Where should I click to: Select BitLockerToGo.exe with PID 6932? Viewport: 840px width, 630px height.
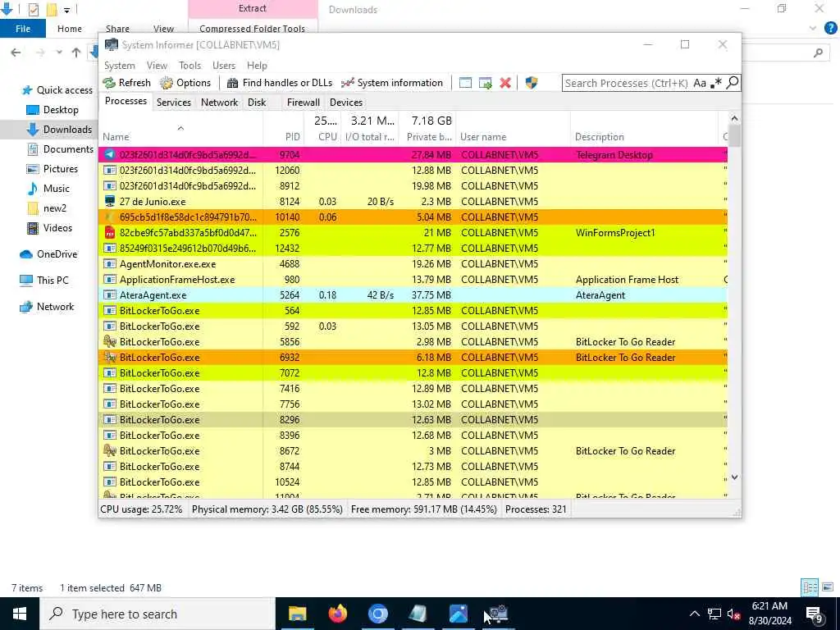coord(413,358)
